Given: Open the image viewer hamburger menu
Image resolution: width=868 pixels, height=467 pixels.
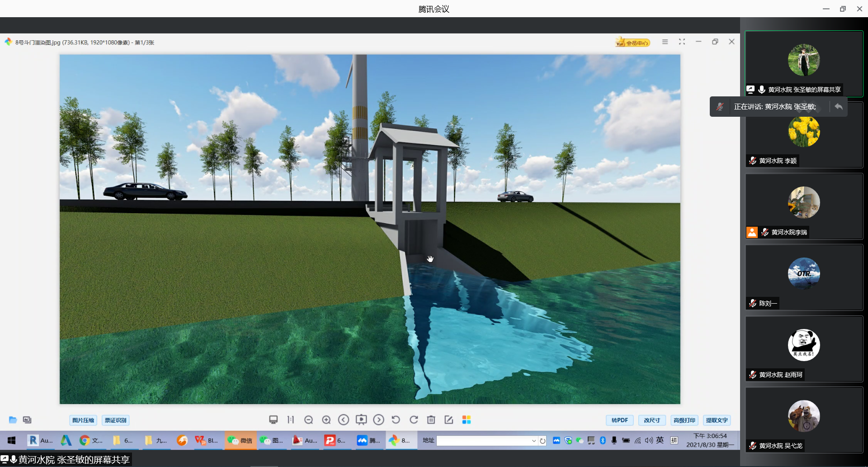Looking at the screenshot, I should (665, 42).
